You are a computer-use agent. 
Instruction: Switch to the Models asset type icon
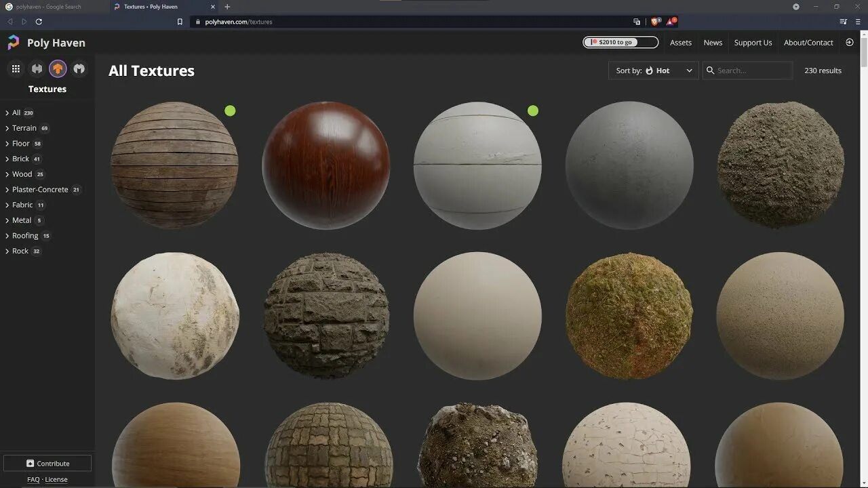[79, 68]
